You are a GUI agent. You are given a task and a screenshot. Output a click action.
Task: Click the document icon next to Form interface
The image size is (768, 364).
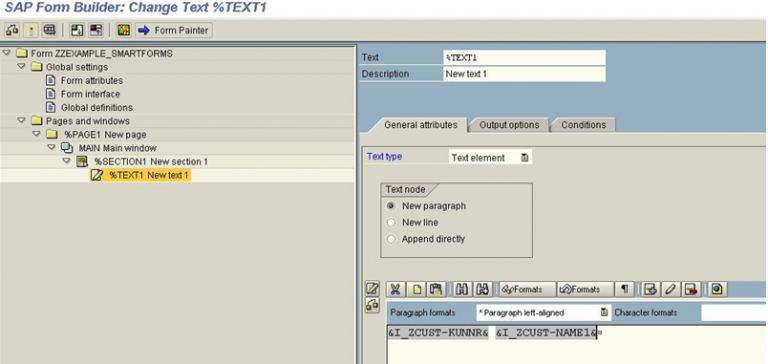(x=50, y=94)
